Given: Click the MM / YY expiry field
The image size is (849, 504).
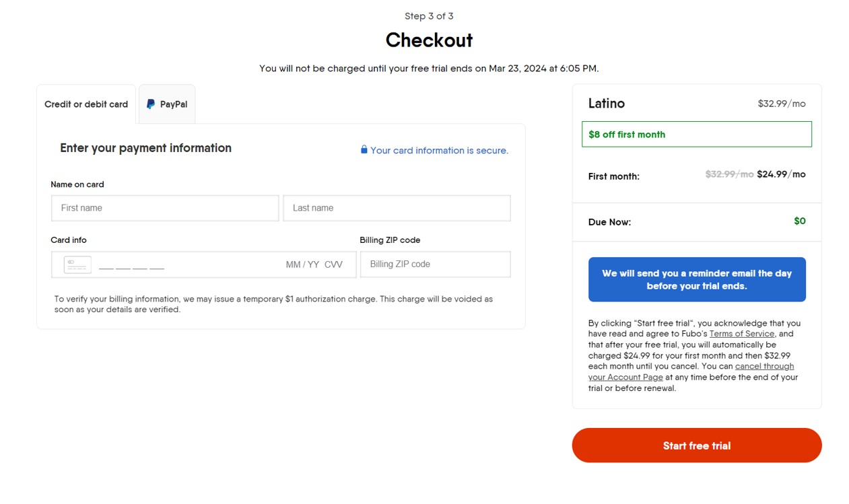Looking at the screenshot, I should pyautogui.click(x=302, y=264).
